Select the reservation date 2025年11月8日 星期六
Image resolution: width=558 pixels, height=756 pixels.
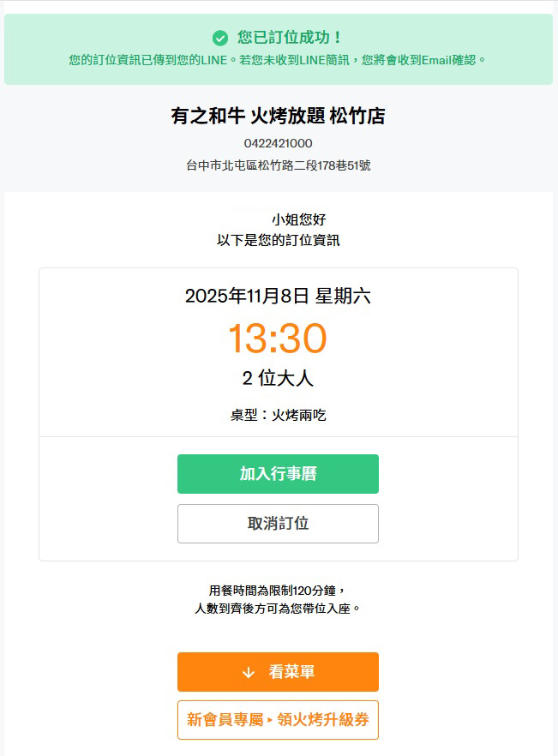[x=278, y=297]
